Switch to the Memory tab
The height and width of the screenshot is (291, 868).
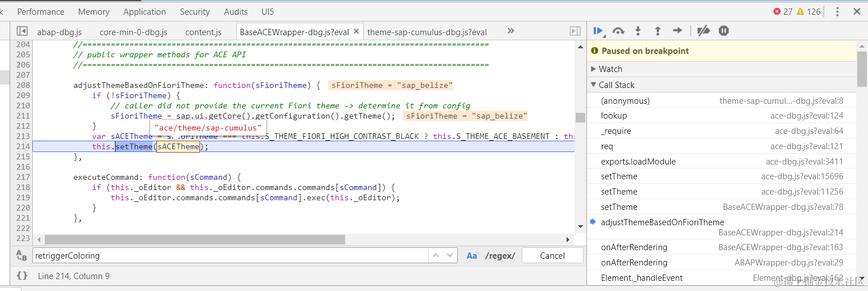(x=93, y=11)
